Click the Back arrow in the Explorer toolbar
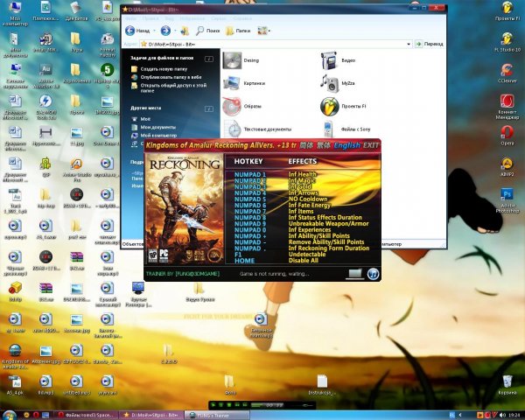The width and height of the screenshot is (525, 420). coord(129,31)
